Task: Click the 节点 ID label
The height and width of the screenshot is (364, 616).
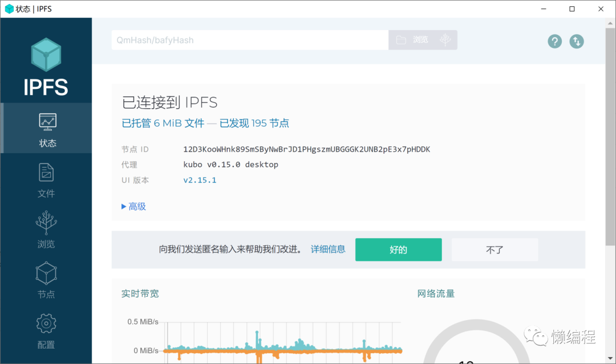Action: click(135, 149)
